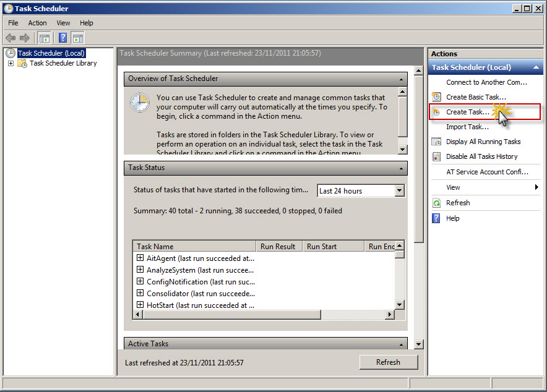This screenshot has height=392, width=547.
Task: Expand the ConfigNotification task row
Action: pyautogui.click(x=140, y=281)
